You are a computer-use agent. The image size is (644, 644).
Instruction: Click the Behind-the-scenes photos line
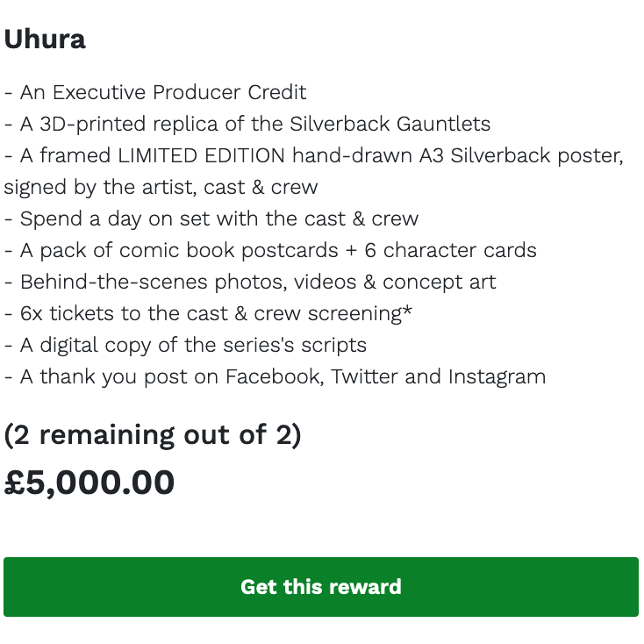coord(250,282)
